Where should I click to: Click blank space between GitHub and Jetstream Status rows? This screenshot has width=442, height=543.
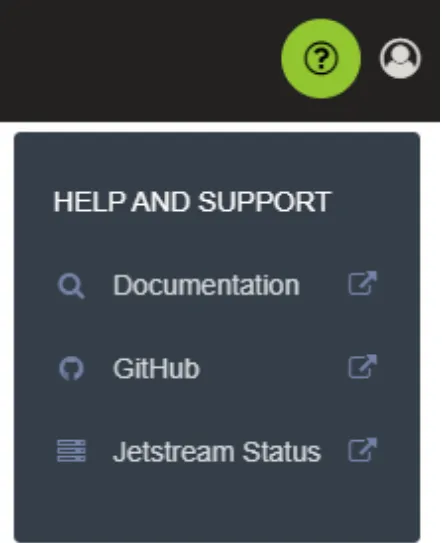(x=217, y=410)
